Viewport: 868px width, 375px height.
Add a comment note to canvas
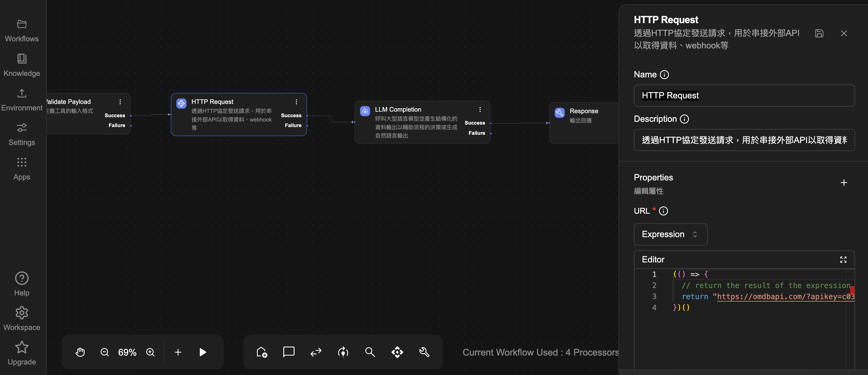[x=289, y=352]
